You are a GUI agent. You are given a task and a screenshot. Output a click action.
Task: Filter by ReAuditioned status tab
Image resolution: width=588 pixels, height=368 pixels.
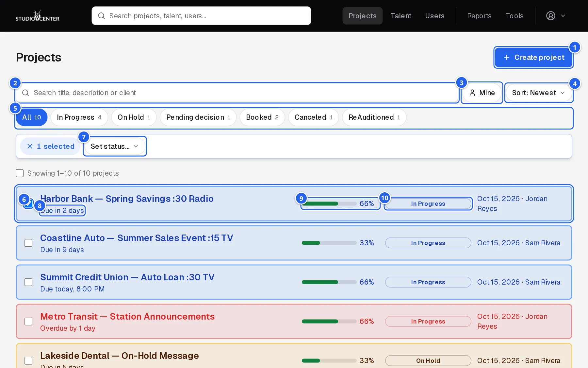click(374, 117)
